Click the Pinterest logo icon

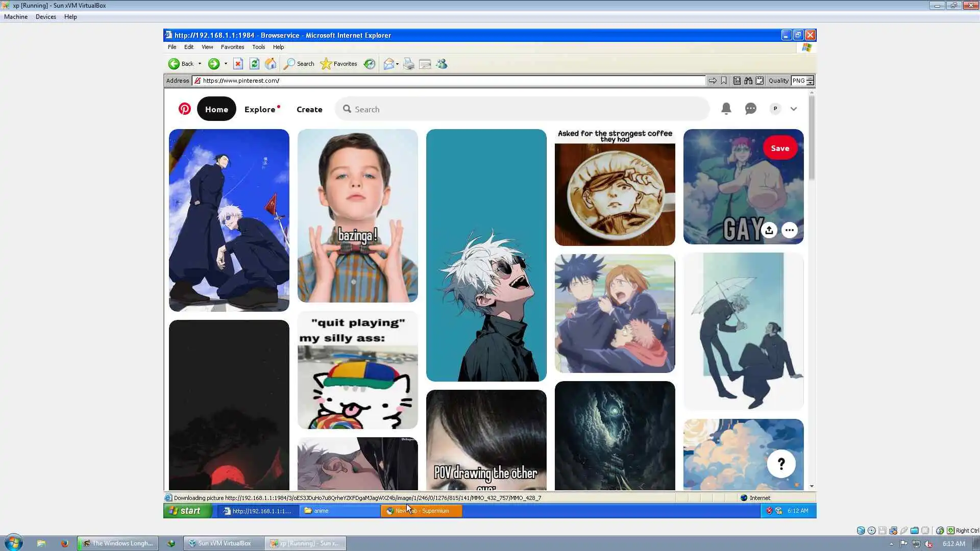[184, 109]
